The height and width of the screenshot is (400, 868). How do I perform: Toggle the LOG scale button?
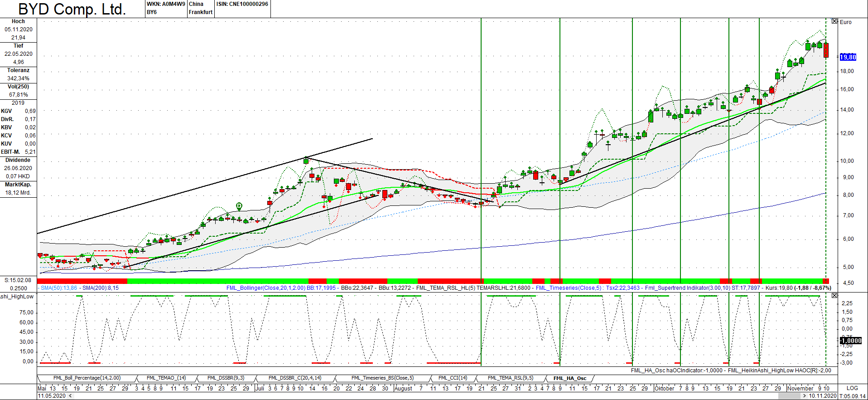852,388
